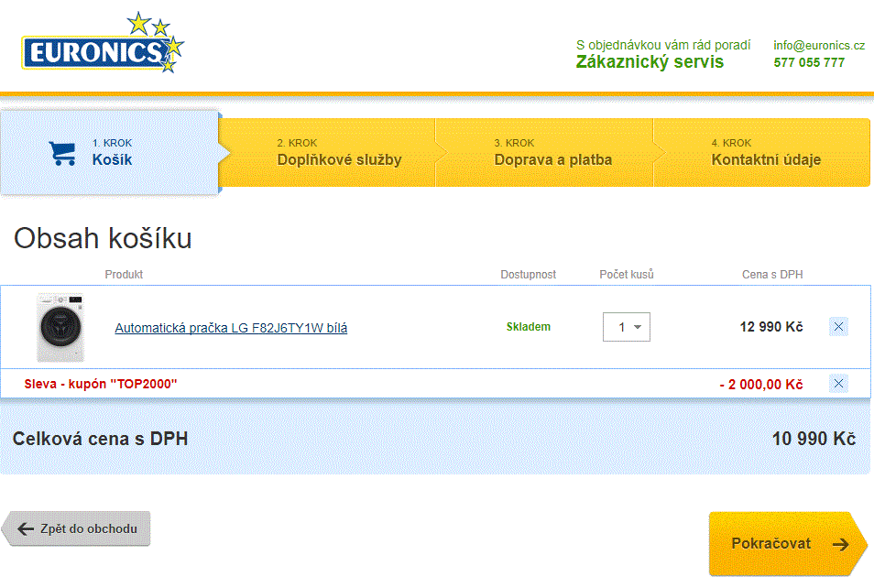The height and width of the screenshot is (588, 874).
Task: Click the Euronics logo
Action: 103,43
